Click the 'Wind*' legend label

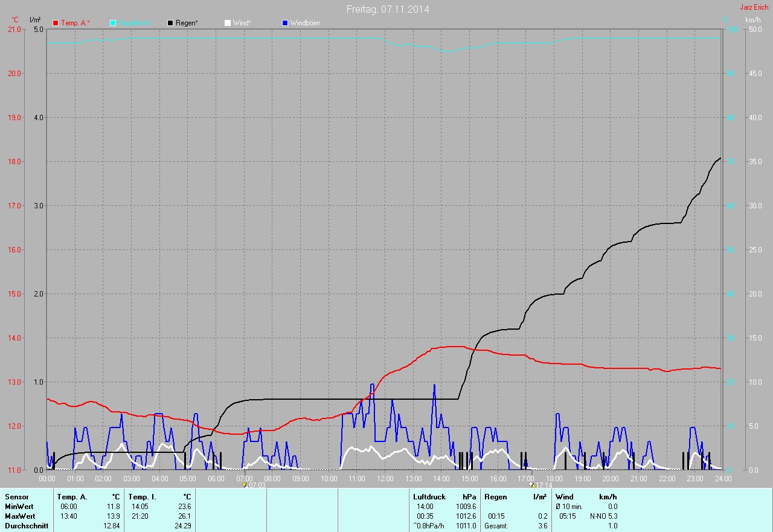coord(242,23)
